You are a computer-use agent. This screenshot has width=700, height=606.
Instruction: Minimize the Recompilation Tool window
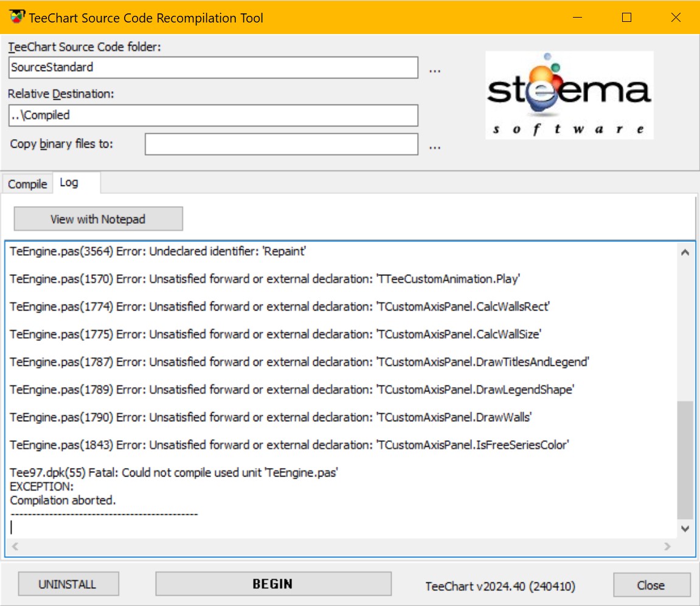(578, 18)
